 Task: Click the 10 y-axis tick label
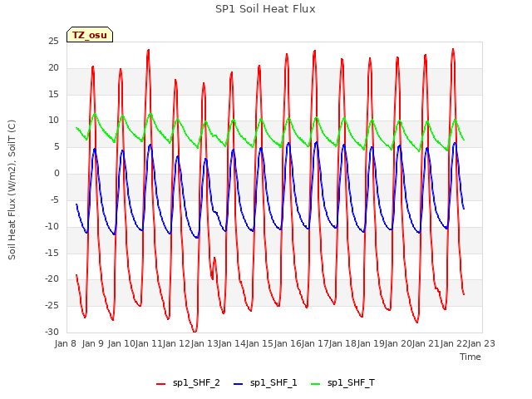click(x=53, y=121)
